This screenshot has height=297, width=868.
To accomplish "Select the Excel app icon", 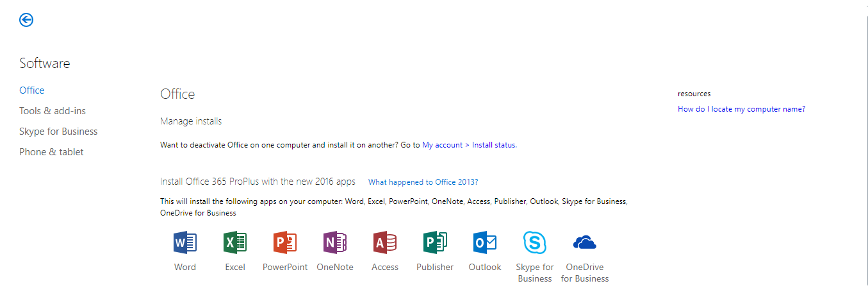I will coord(235,242).
